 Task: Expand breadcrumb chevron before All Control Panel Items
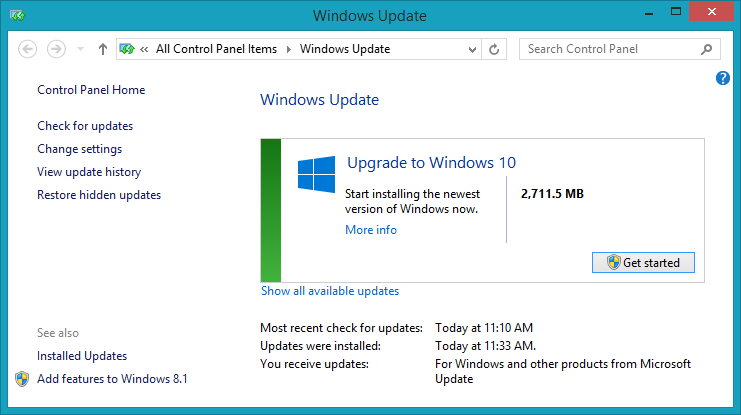(144, 49)
